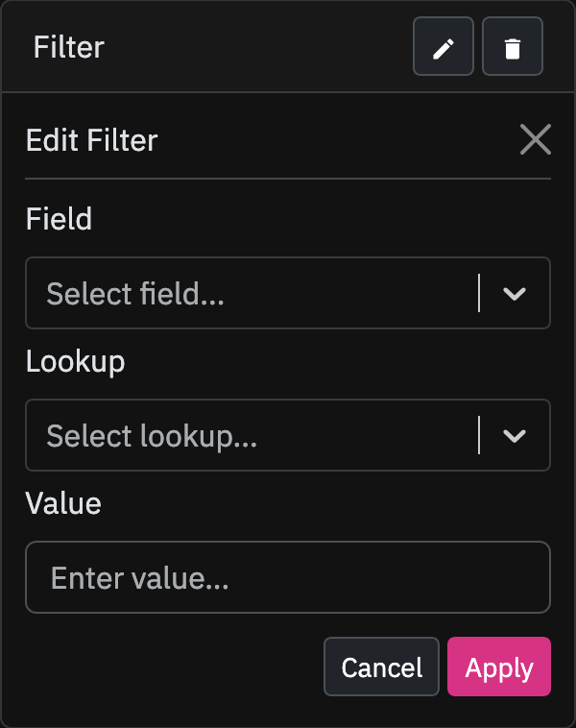Click the Field label
The width and height of the screenshot is (576, 728).
(59, 219)
